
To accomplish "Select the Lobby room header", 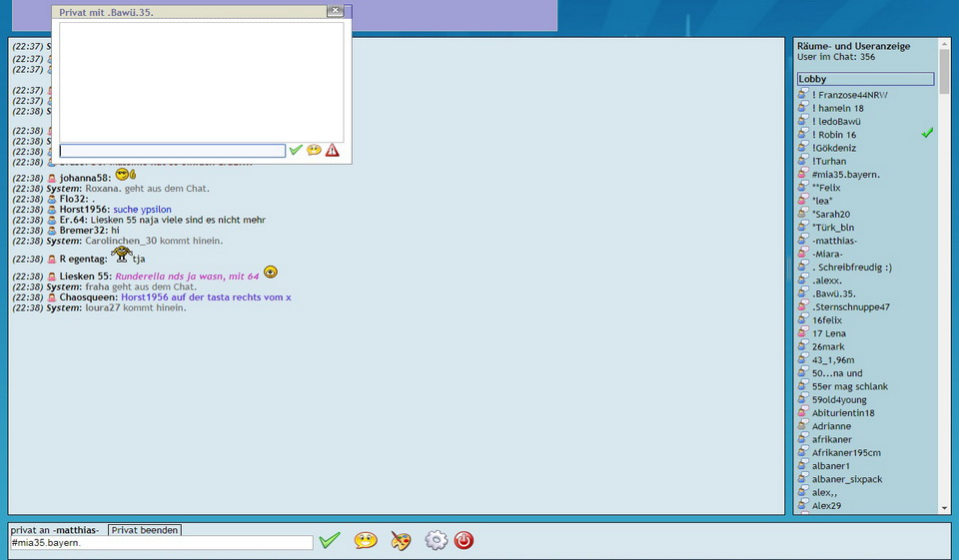I will point(865,79).
